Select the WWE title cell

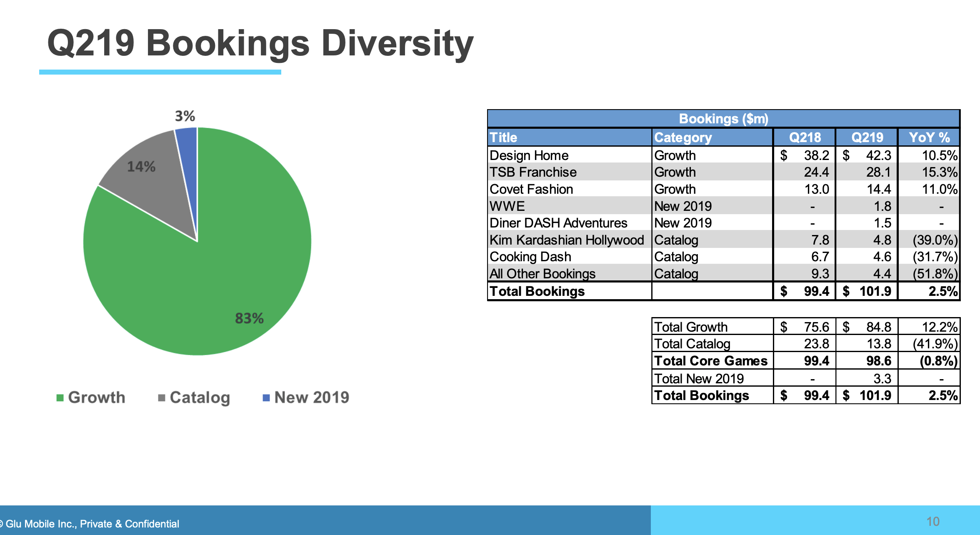click(x=570, y=206)
